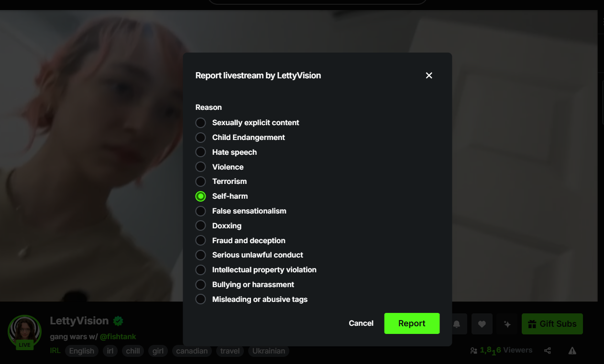604x364 pixels.
Task: Click the Ukrainian tag chip
Action: point(269,351)
